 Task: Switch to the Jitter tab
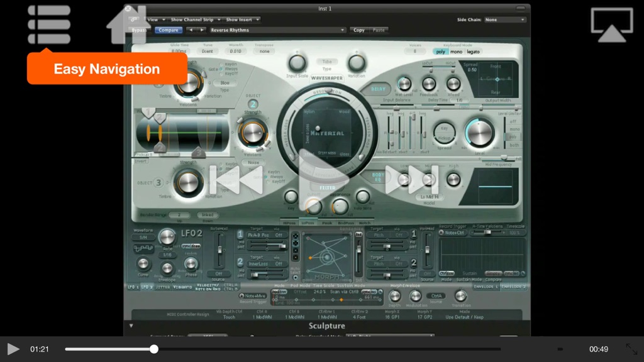163,287
